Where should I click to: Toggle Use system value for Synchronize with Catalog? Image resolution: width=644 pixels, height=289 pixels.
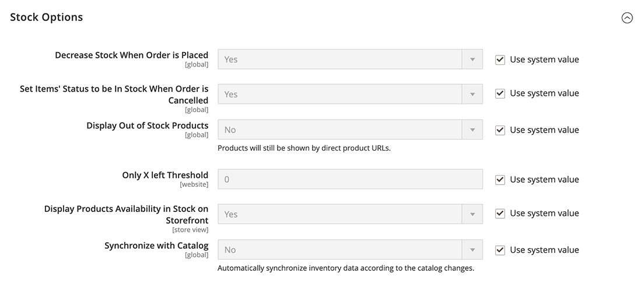[x=500, y=250]
